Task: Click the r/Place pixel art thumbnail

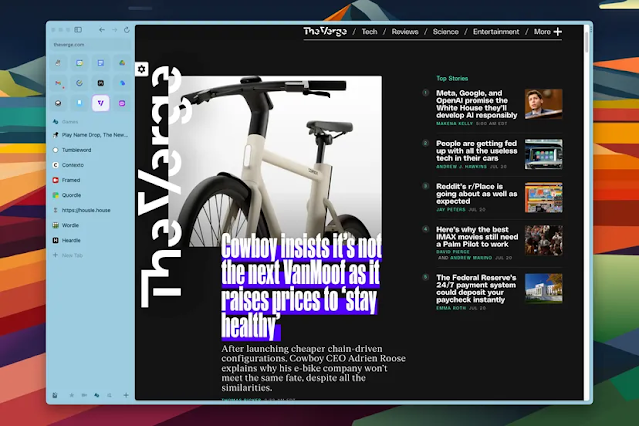Action: pos(544,197)
